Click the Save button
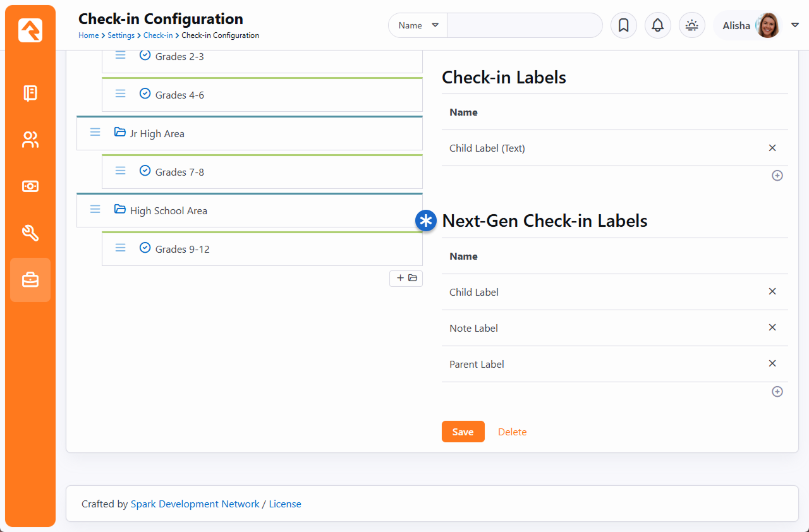809x532 pixels. pyautogui.click(x=463, y=432)
